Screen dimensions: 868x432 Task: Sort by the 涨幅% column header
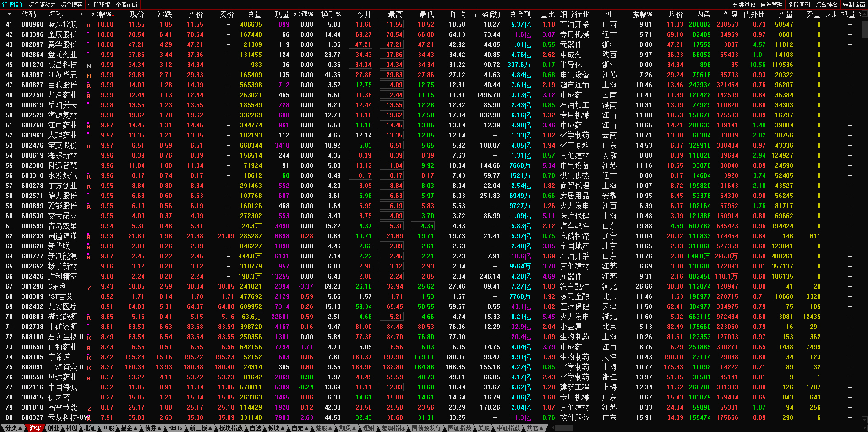pos(102,14)
